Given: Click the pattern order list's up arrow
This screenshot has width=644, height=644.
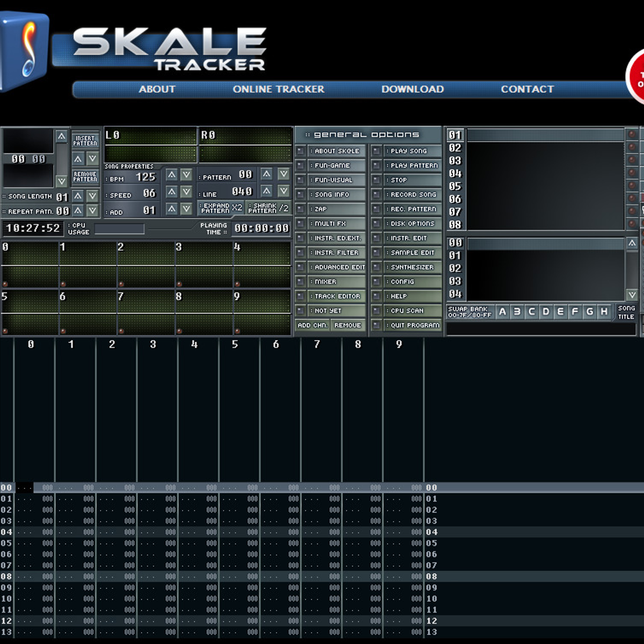Looking at the screenshot, I should coord(62,136).
